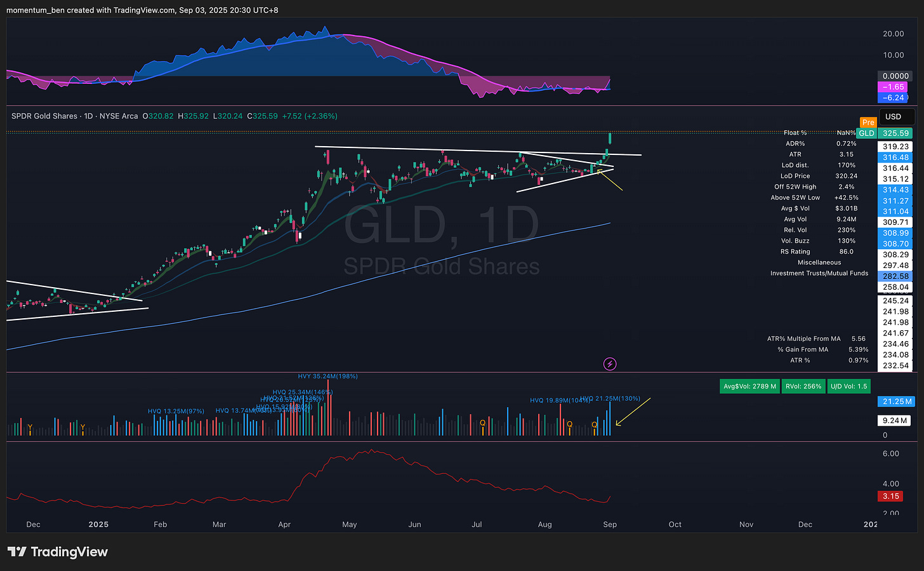Click the blue -6.24 indicator value
Image resolution: width=924 pixels, height=571 pixels.
(893, 98)
